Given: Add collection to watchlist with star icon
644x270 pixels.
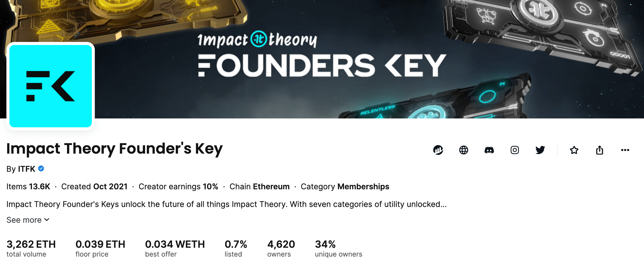Looking at the screenshot, I should click(574, 150).
